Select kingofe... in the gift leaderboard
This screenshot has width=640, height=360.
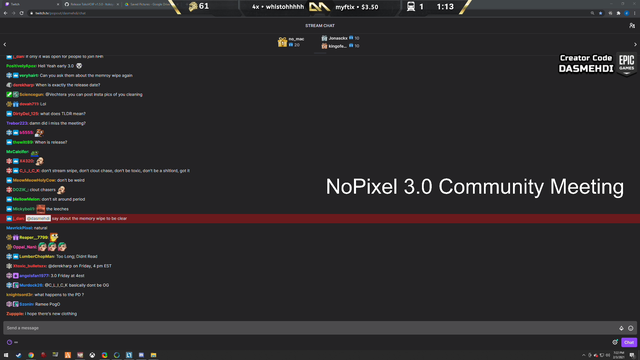pos(338,46)
